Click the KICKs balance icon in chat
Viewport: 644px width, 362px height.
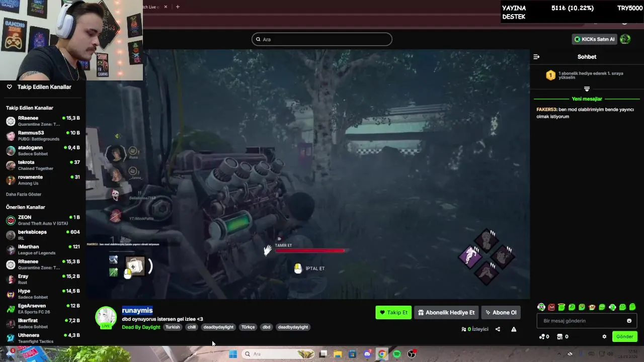[542, 337]
